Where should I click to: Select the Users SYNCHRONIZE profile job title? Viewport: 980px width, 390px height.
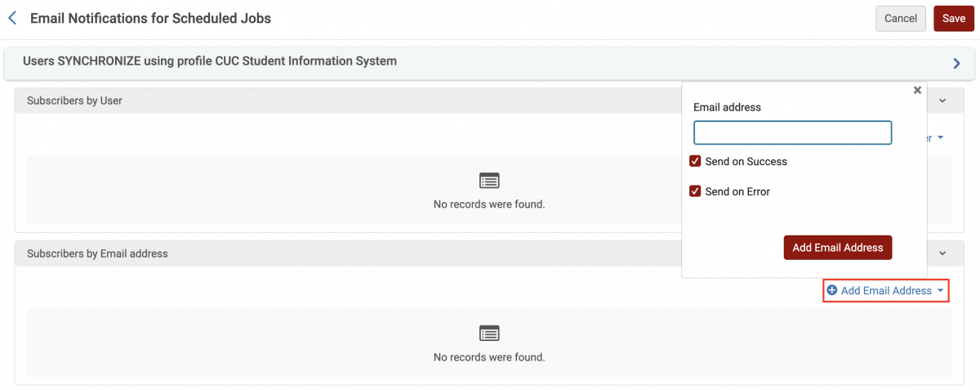[x=210, y=61]
